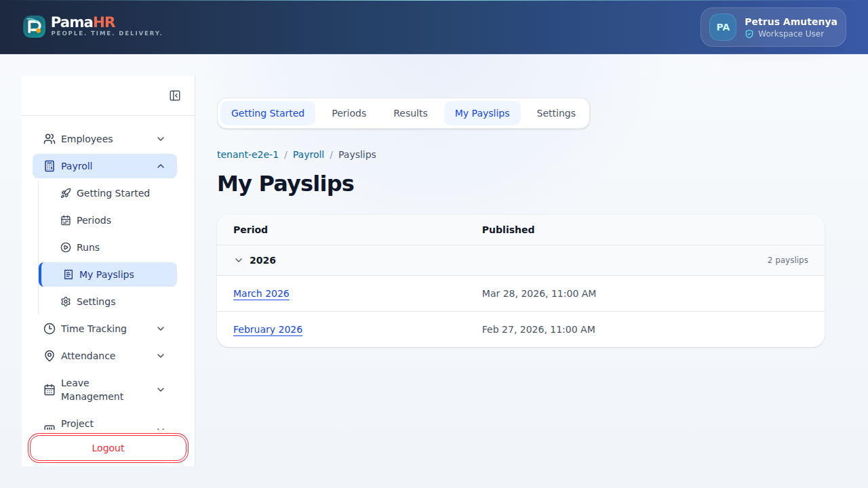
Task: Open the February 2026 payslip link
Action: [x=268, y=329]
